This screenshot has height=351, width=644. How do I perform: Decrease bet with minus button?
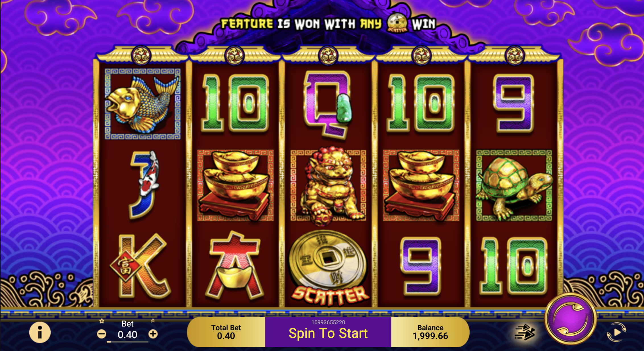[102, 334]
